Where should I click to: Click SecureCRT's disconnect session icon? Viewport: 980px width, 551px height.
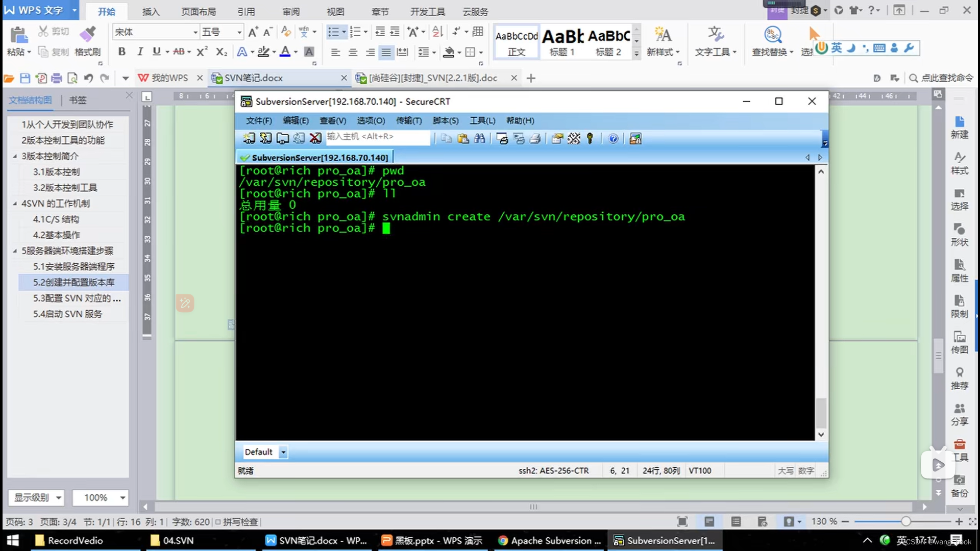pos(315,138)
